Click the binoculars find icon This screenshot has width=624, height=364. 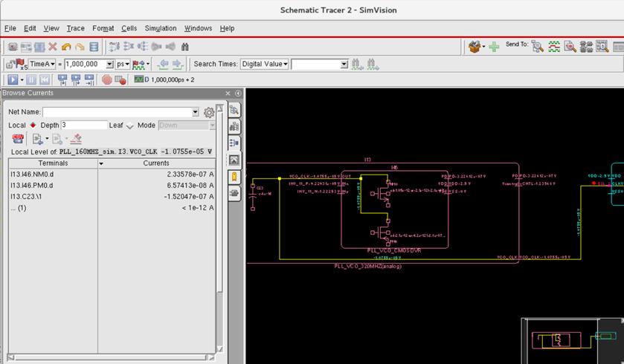click(184, 47)
